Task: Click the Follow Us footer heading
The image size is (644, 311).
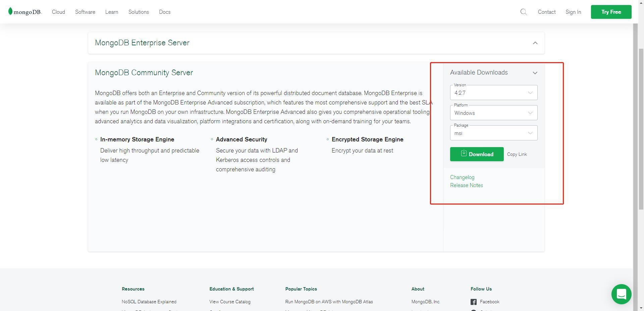Action: click(481, 289)
